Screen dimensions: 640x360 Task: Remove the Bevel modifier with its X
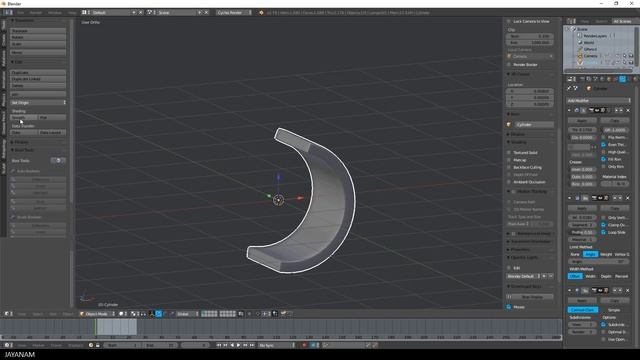point(628,198)
